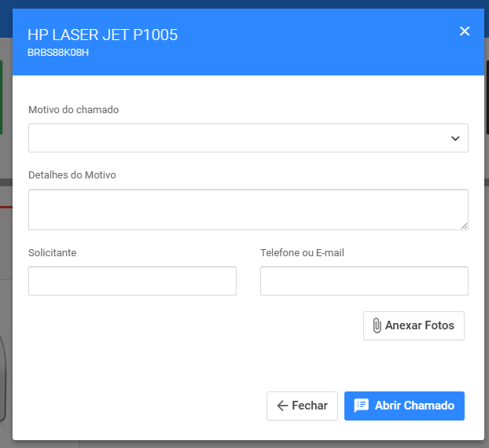Viewport: 489px width, 448px height.
Task: Click the Telefone ou E-mail label
Action: pos(302,253)
